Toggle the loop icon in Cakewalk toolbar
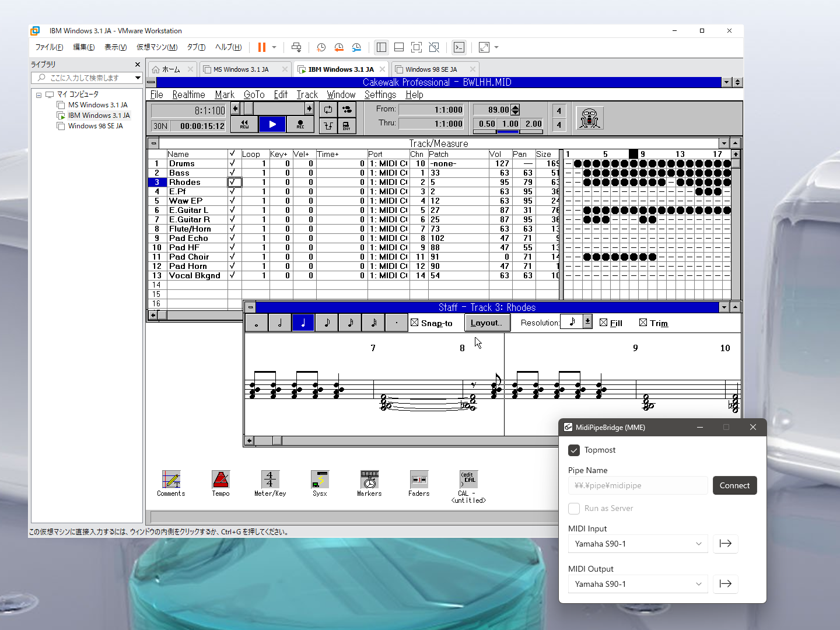The width and height of the screenshot is (840, 630). point(328,110)
